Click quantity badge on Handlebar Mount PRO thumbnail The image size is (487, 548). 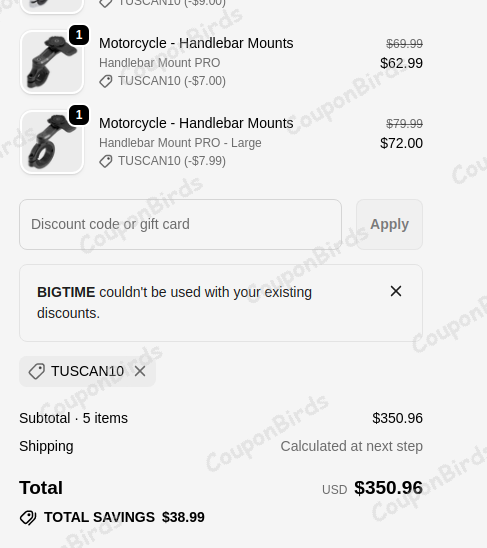79,35
